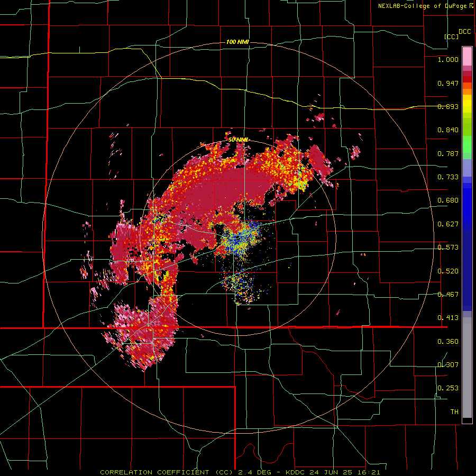Pick the light pink color bar segment
Viewport: 476px width, 476px height.
coord(467,56)
